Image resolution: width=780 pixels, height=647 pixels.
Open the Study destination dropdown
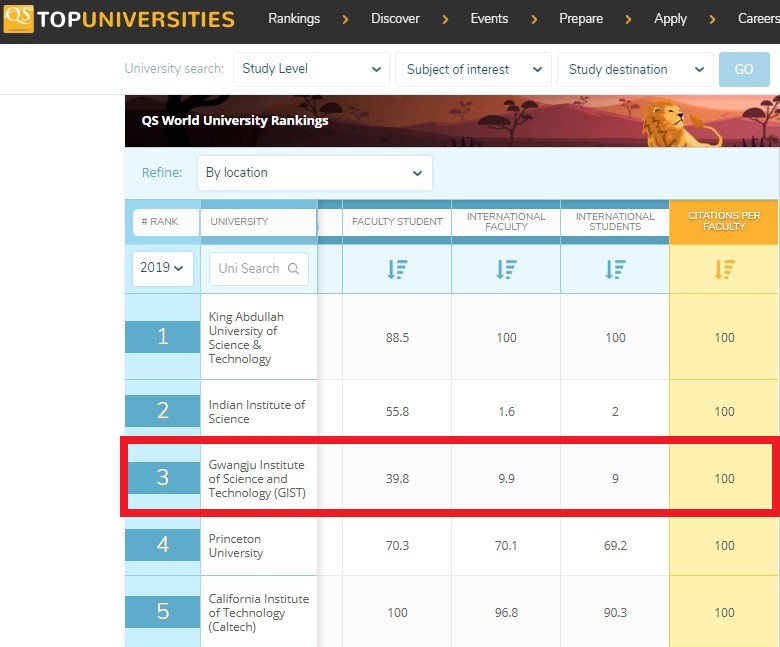click(x=635, y=69)
